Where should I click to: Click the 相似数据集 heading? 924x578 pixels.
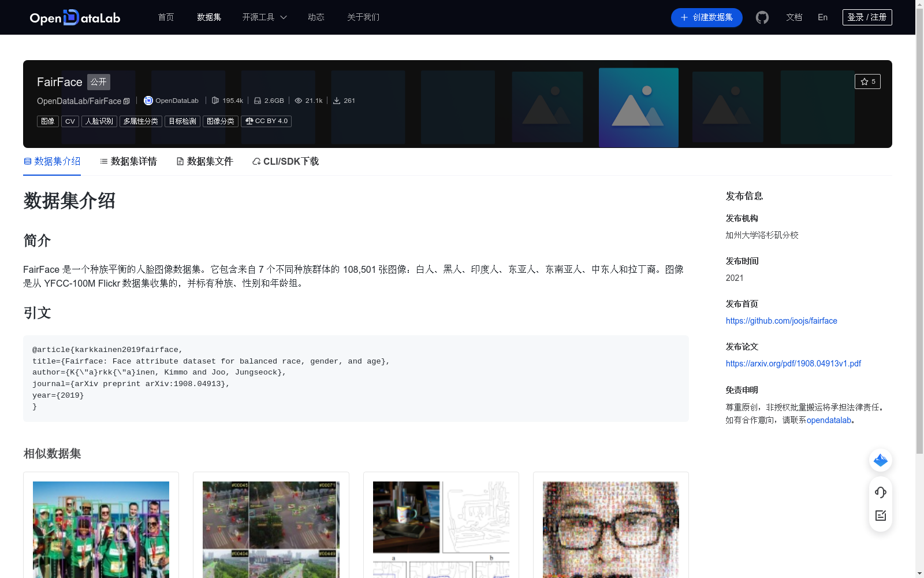click(x=52, y=454)
